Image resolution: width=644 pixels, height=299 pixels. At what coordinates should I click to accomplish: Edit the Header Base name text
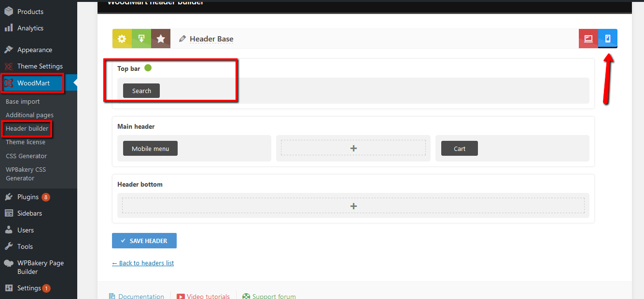pos(211,39)
